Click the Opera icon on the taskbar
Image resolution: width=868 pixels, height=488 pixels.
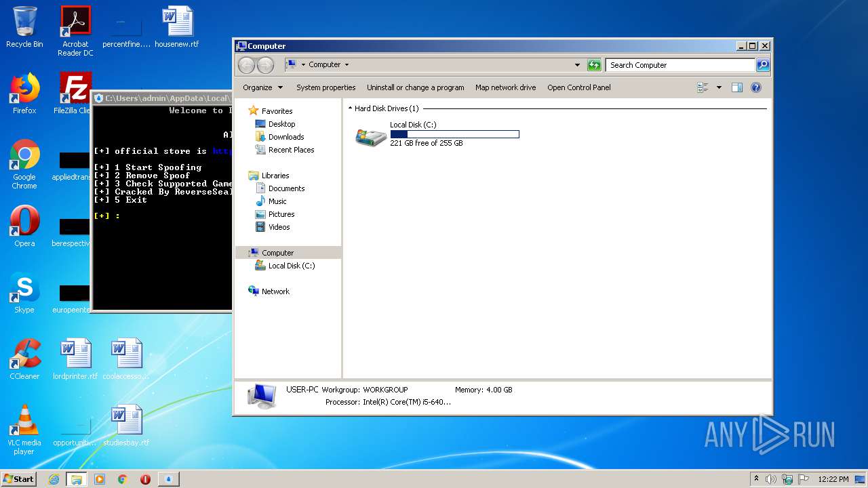(x=145, y=479)
